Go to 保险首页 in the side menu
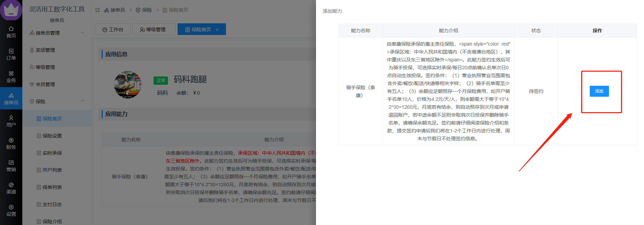 (x=57, y=119)
